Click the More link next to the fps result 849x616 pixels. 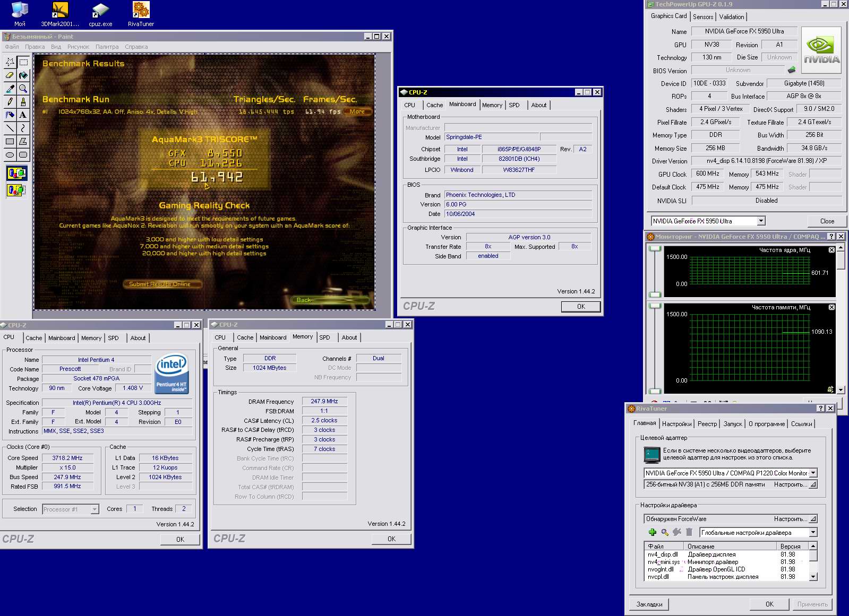[357, 111]
